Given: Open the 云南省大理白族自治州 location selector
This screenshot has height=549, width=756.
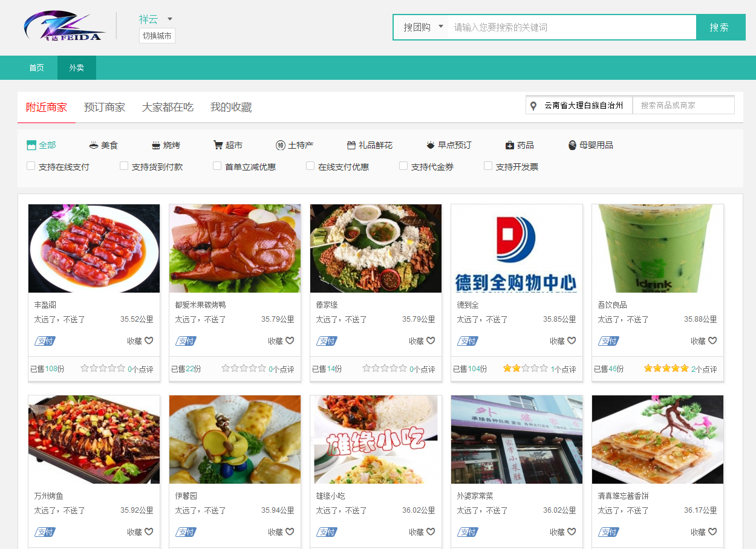Looking at the screenshot, I should (x=583, y=105).
